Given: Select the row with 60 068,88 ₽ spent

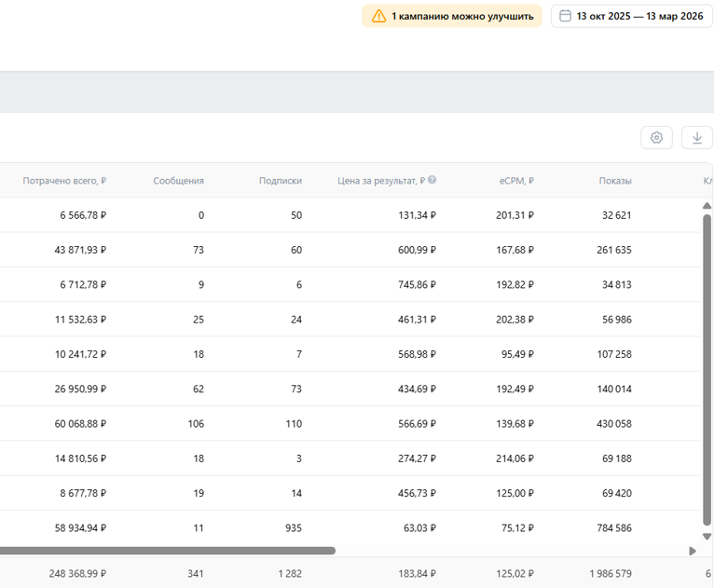Looking at the screenshot, I should (350, 424).
